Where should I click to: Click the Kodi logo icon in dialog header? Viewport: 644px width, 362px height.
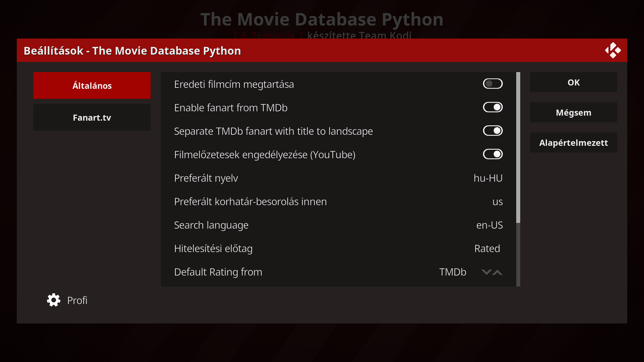613,50
